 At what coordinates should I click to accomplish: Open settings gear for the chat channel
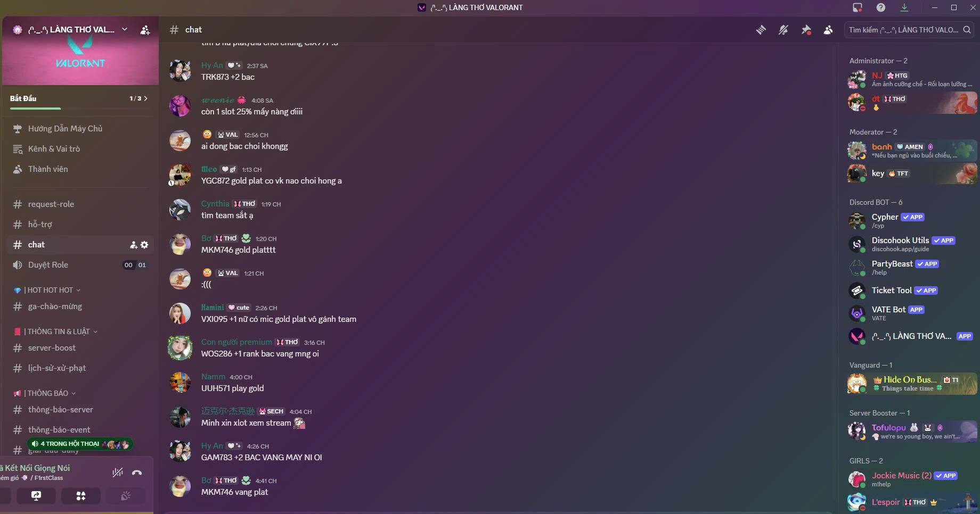tap(144, 245)
